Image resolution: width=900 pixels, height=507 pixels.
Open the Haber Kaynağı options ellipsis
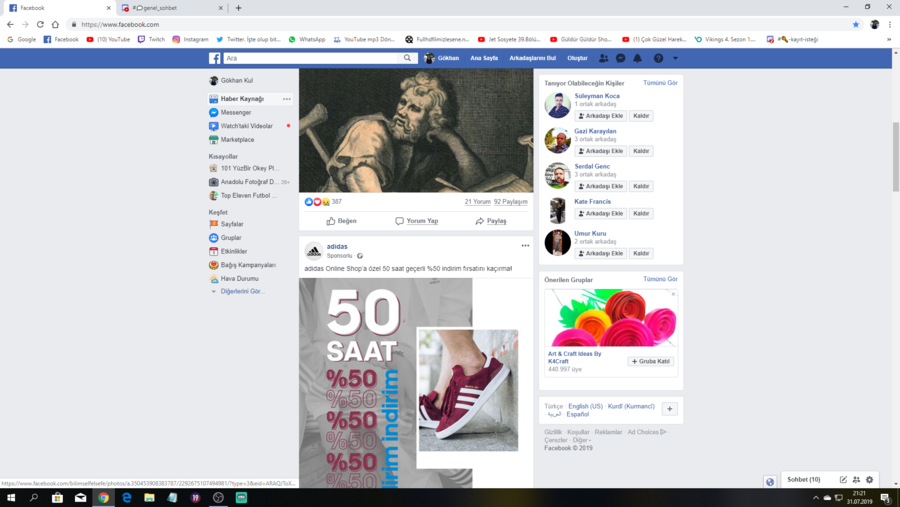[286, 99]
